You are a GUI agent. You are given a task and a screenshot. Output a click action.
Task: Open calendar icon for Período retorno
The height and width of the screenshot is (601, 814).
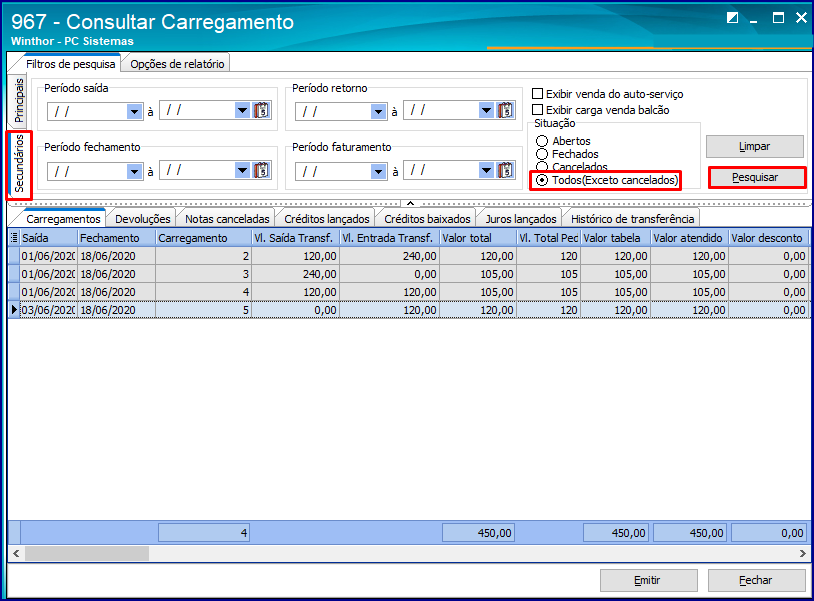click(505, 110)
